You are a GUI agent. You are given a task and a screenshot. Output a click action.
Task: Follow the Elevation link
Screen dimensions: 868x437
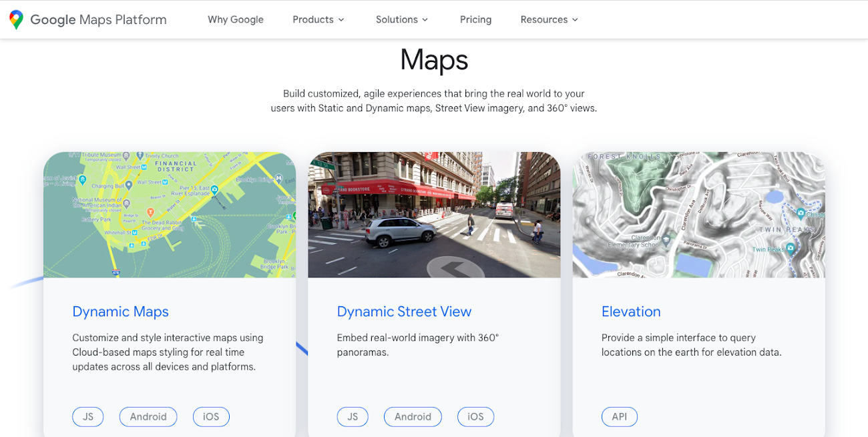631,312
